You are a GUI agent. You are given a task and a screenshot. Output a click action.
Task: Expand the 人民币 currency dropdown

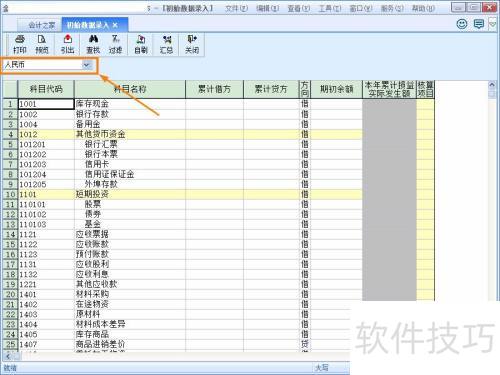87,65
